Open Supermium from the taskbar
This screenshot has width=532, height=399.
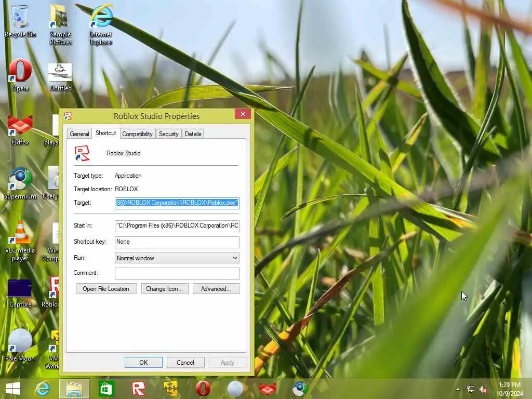[x=300, y=389]
